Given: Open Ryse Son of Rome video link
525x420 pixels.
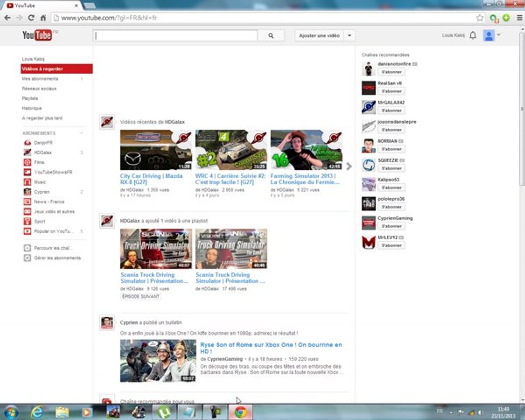Looking at the screenshot, I should (x=271, y=348).
